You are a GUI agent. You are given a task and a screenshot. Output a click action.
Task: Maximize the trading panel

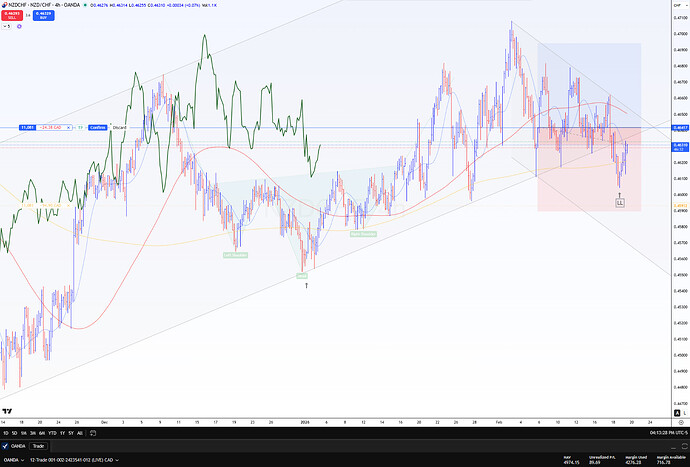684,446
